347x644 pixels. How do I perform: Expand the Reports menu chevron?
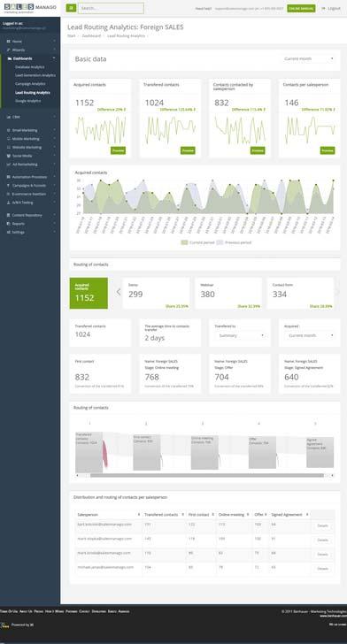tap(55, 224)
